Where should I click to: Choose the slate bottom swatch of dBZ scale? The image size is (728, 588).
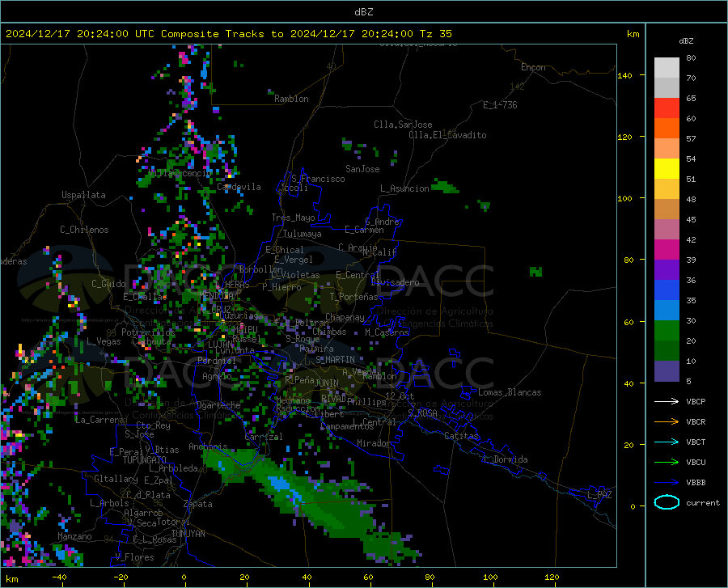coord(667,371)
